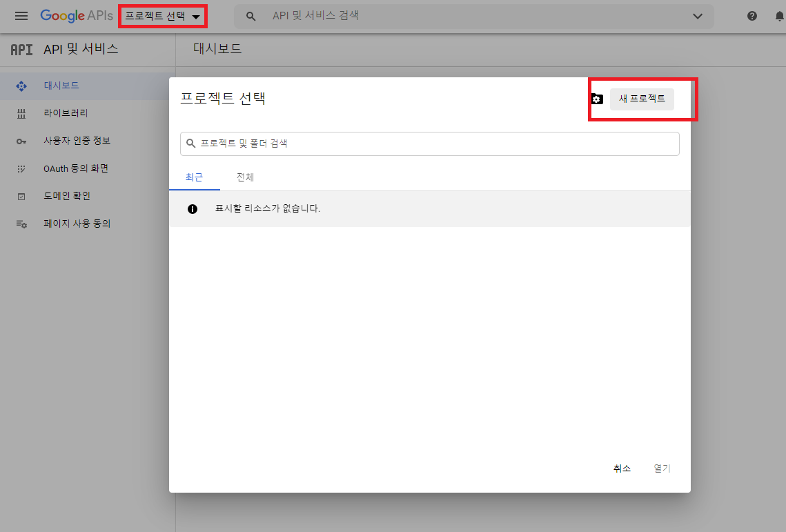This screenshot has height=532, width=786.
Task: Click the 라이브러리 sidebar icon
Action: 21,114
